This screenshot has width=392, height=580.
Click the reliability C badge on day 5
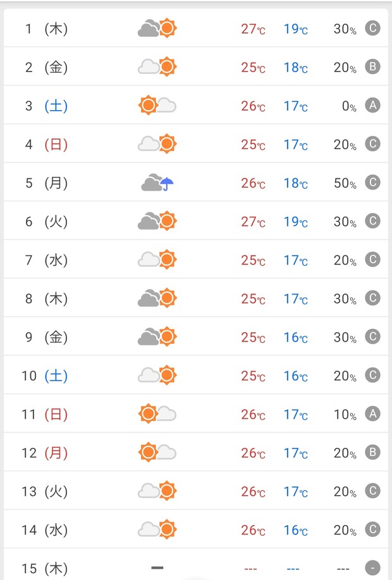372,182
